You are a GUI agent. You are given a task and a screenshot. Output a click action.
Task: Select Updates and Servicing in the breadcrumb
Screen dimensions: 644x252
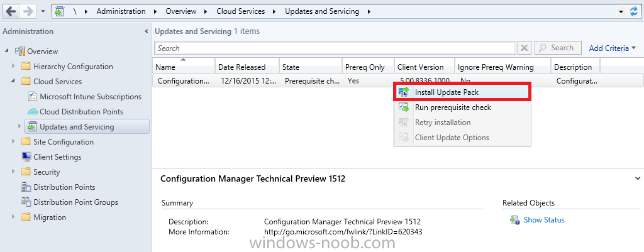(x=322, y=11)
